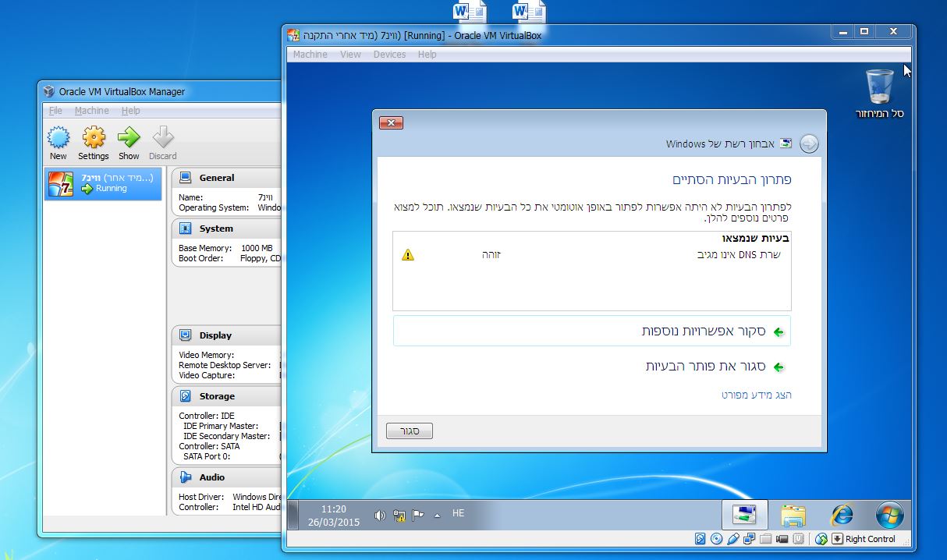Open Windows Explorer folder on guest taskbar
The image size is (947, 560).
pyautogui.click(x=793, y=515)
